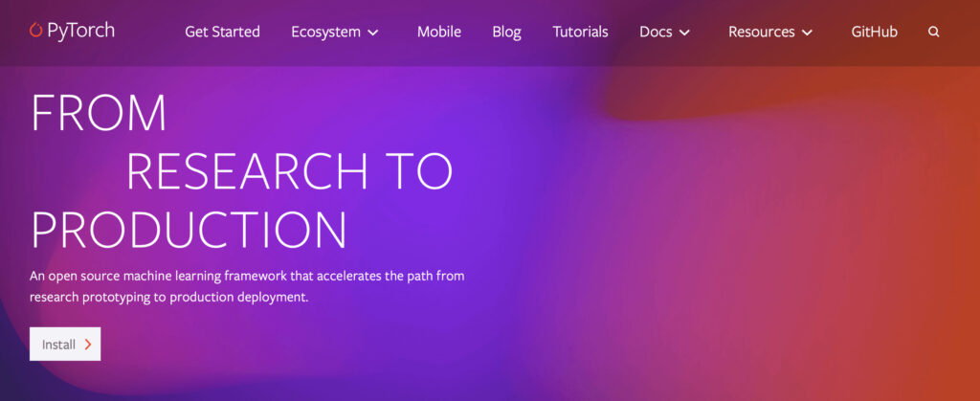
Task: Expand the Docs dropdown menu
Action: tap(664, 32)
